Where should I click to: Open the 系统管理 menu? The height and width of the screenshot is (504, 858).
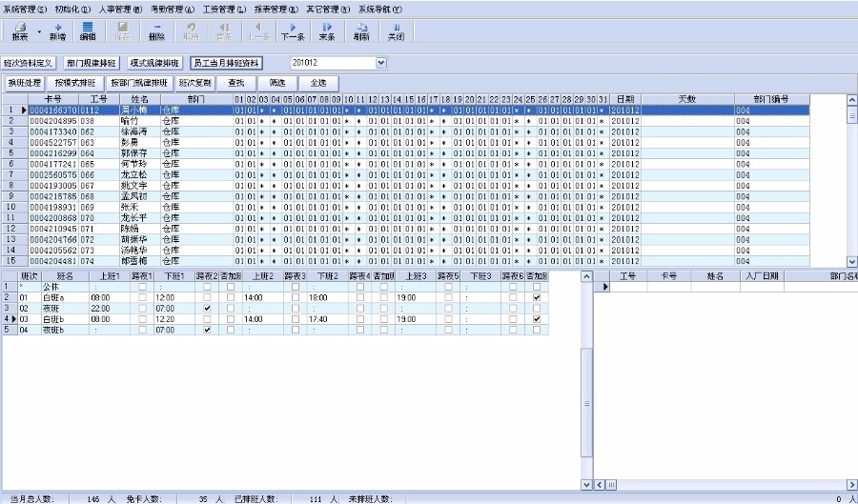(x=25, y=10)
